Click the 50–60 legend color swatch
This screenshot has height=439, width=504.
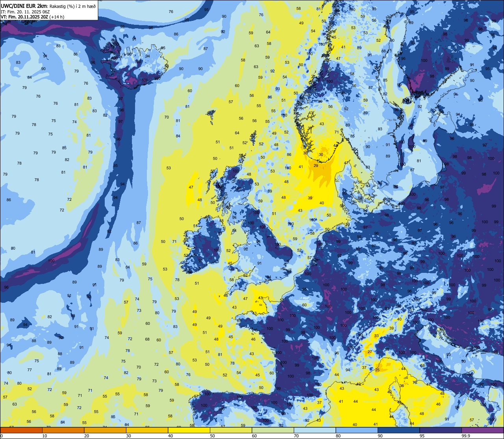pos(231,430)
